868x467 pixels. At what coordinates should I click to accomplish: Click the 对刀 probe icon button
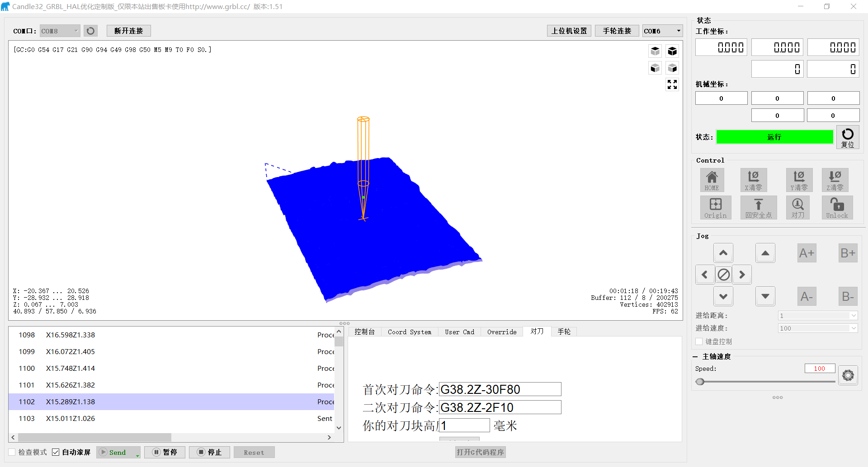click(798, 208)
